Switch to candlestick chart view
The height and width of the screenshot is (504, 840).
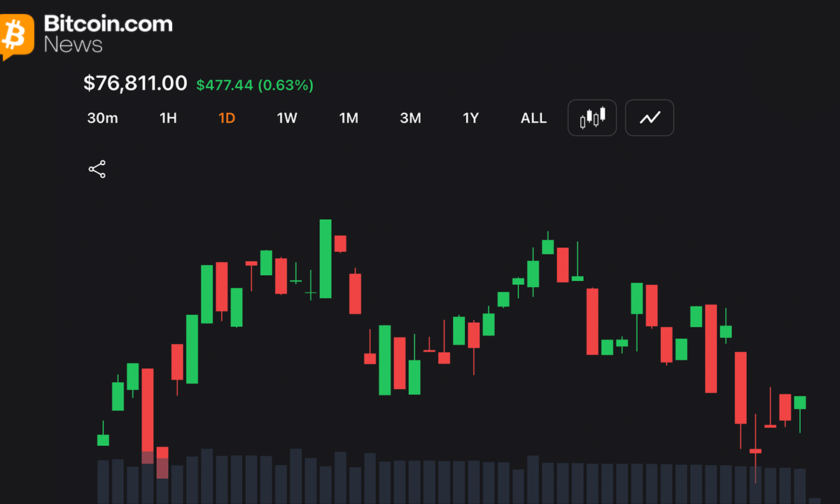pos(592,118)
